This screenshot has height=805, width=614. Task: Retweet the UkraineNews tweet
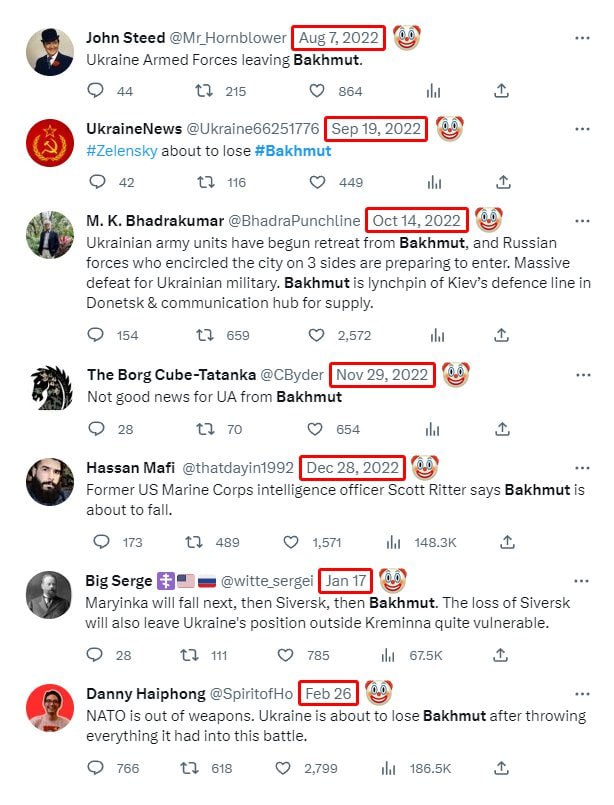205,182
